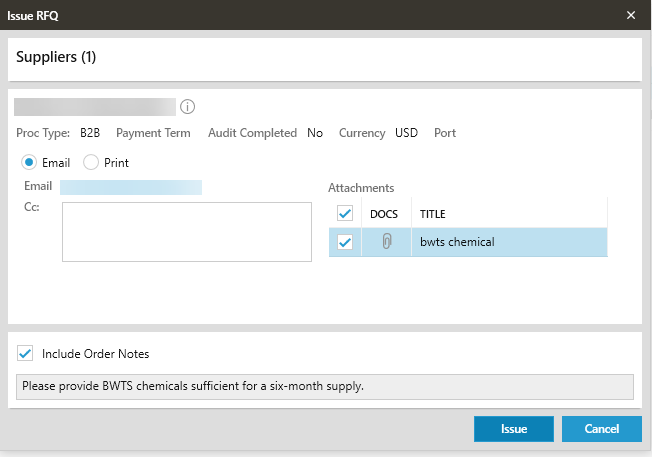
Task: Click inside the Cc text box
Action: pos(187,232)
